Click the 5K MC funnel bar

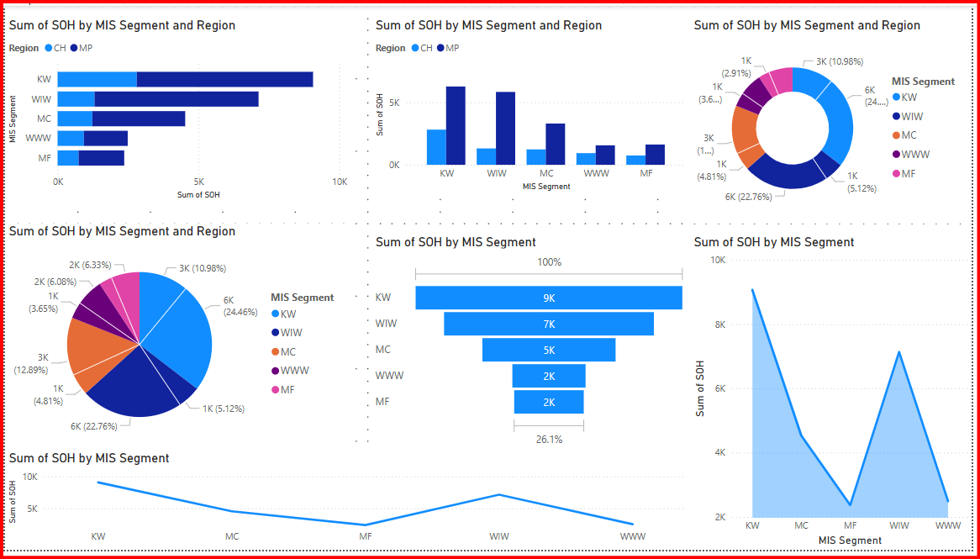548,350
